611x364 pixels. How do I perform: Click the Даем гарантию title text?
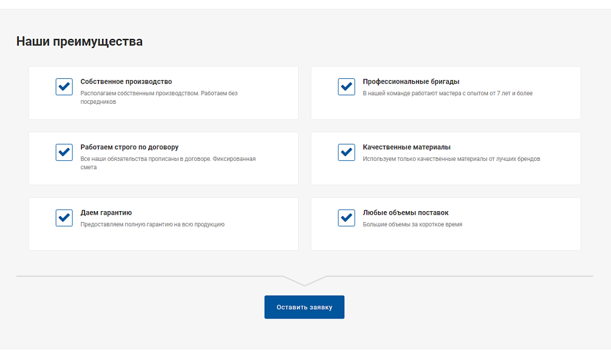(106, 213)
